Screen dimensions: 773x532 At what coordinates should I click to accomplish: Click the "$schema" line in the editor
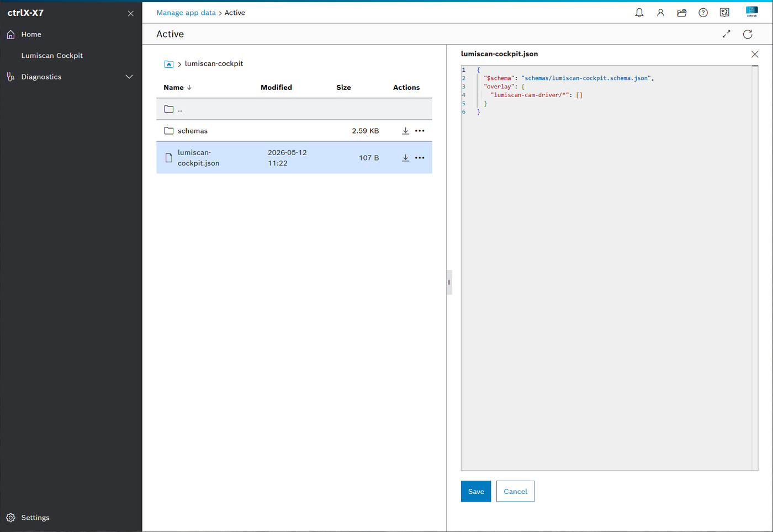(569, 78)
